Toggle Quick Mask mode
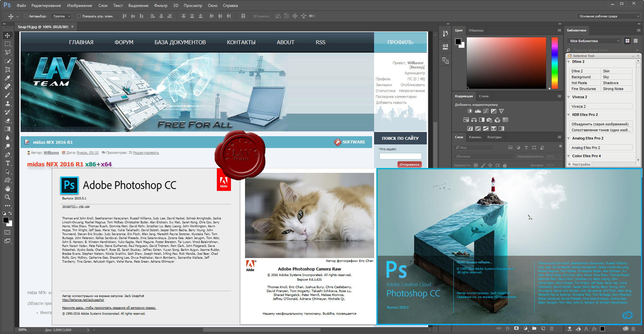 click(8, 232)
